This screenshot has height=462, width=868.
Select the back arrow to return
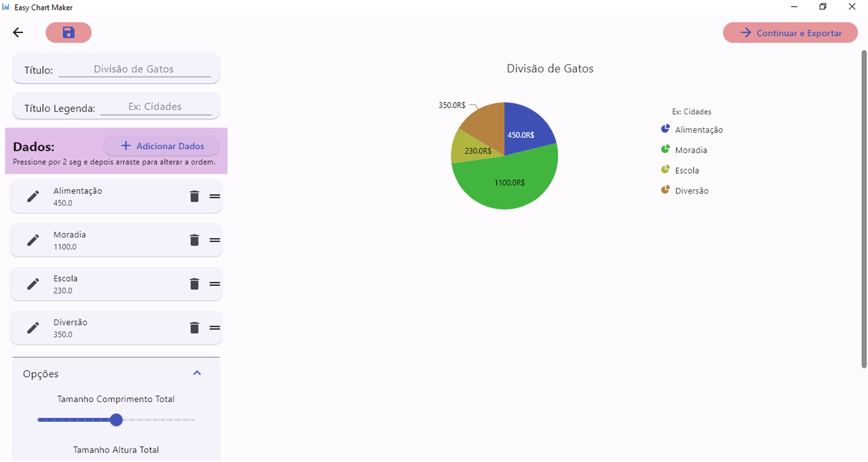click(17, 32)
